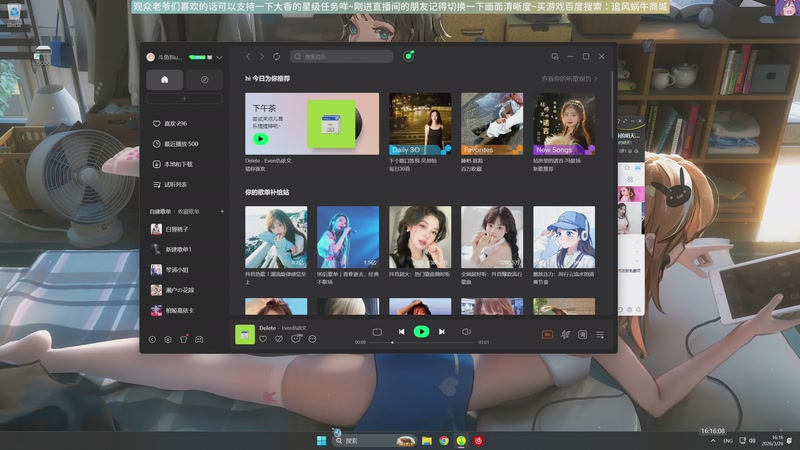Open the sound effects equalizer icon
Screen dimensions: 800x450
[x=565, y=335]
